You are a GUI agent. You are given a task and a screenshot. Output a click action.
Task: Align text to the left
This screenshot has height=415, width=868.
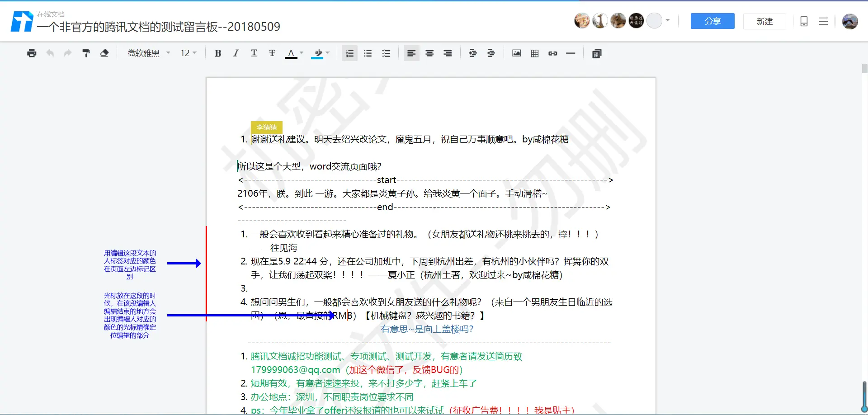pos(411,53)
